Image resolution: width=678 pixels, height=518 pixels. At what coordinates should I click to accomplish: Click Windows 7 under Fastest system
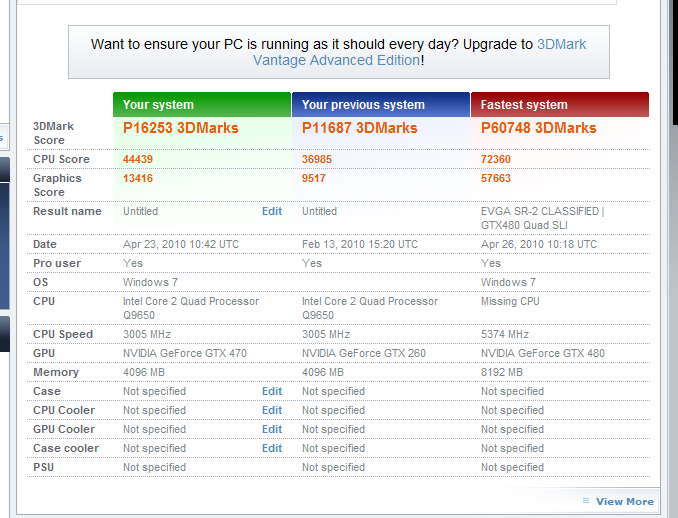click(x=508, y=282)
